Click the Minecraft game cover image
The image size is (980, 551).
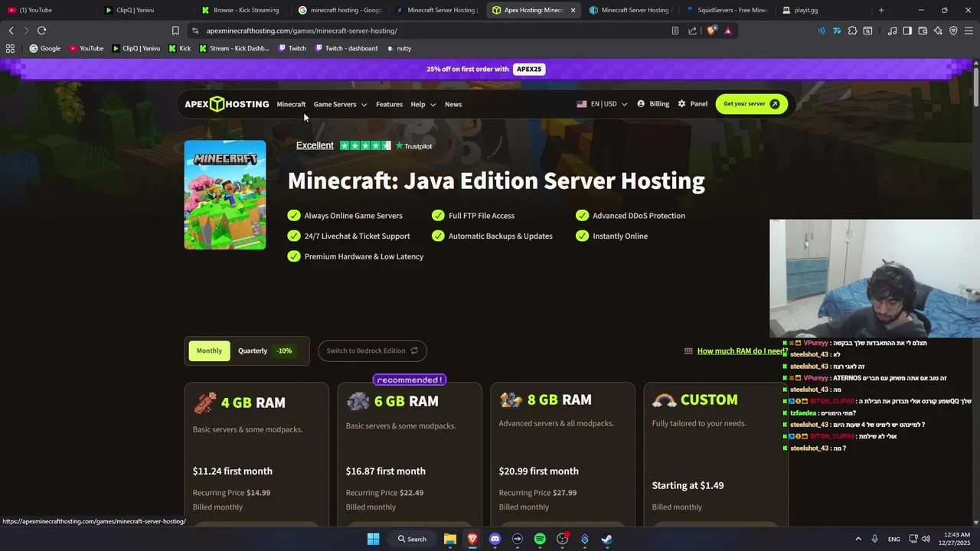[225, 194]
